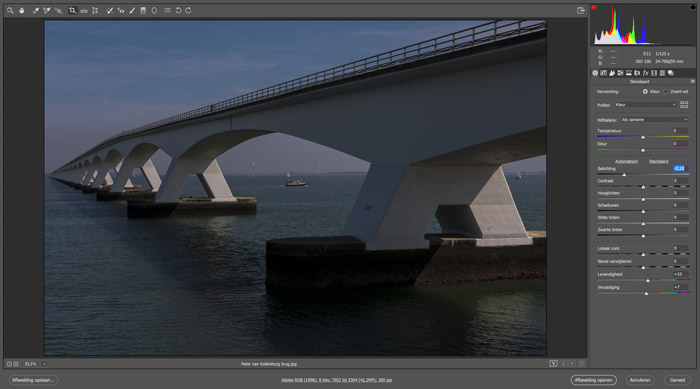Choose the Spot Removal tool
The image size is (700, 389).
(x=109, y=10)
